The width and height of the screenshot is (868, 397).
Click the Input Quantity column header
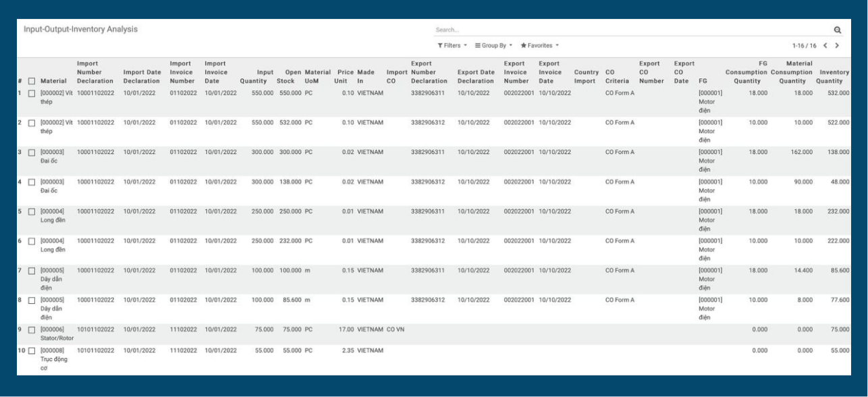[x=256, y=76]
